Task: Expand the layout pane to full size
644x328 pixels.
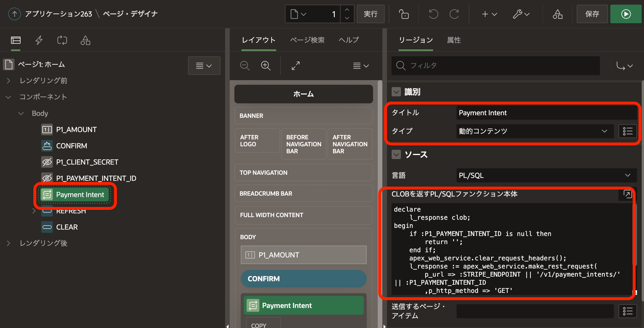Action: [296, 66]
